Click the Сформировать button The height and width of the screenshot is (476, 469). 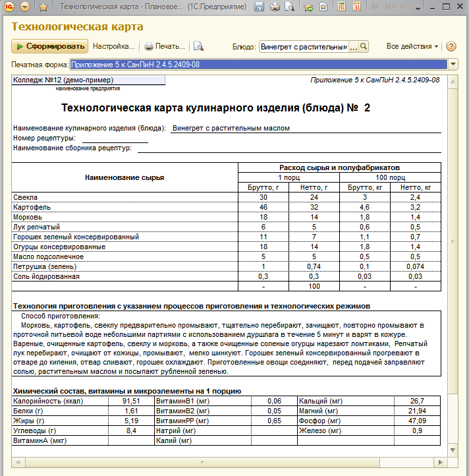[x=50, y=46]
